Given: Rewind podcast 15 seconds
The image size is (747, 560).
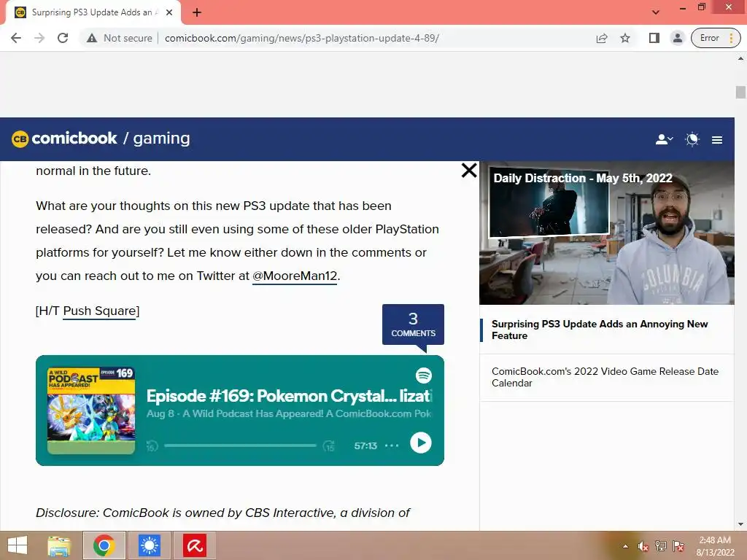Looking at the screenshot, I should point(152,446).
